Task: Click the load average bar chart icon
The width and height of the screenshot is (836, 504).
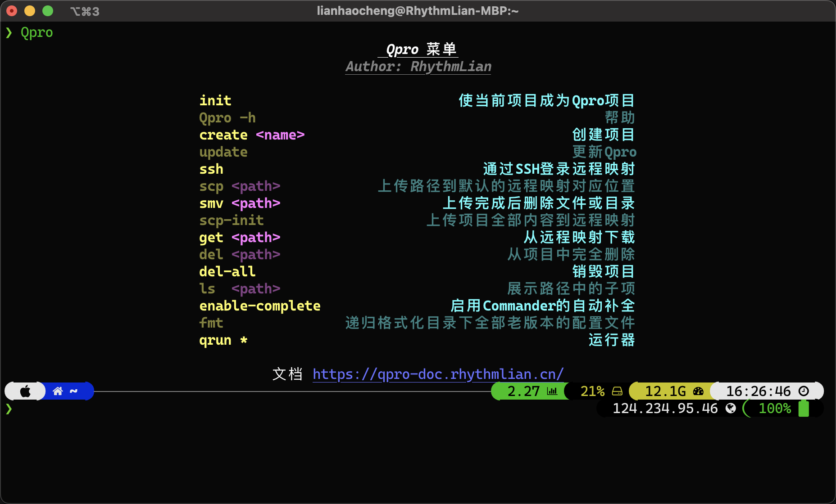Action: [x=552, y=391]
